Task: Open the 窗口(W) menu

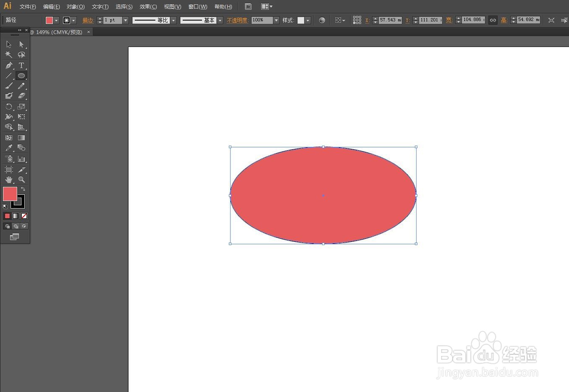Action: (x=198, y=7)
